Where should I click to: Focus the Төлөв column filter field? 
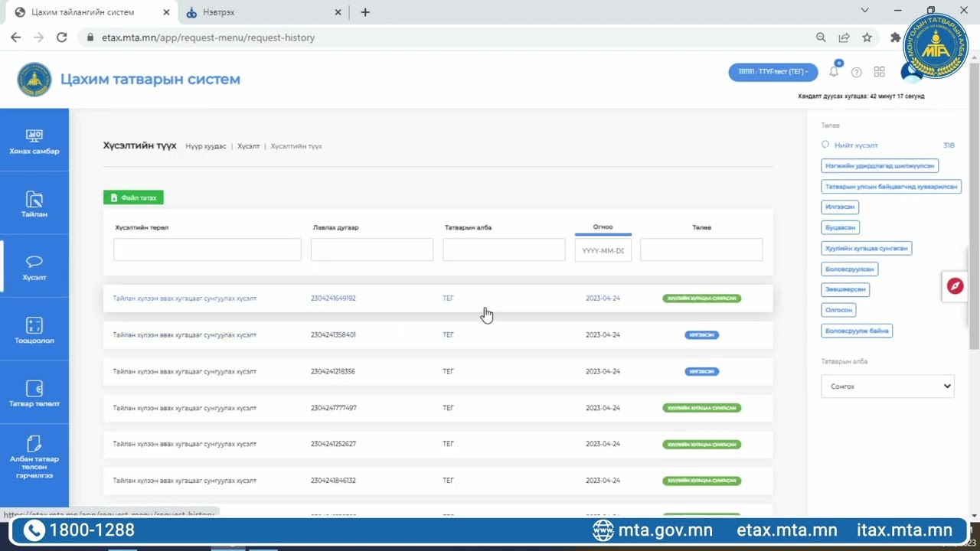701,249
